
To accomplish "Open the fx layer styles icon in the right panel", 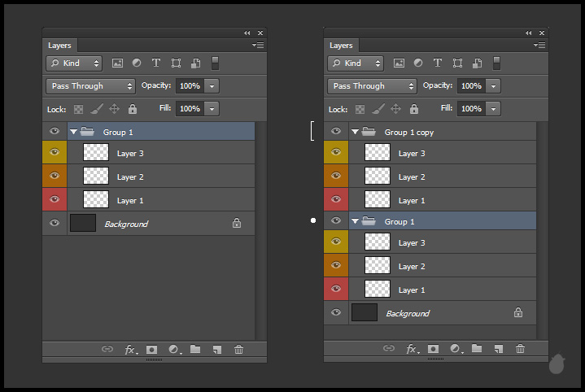I will click(412, 349).
